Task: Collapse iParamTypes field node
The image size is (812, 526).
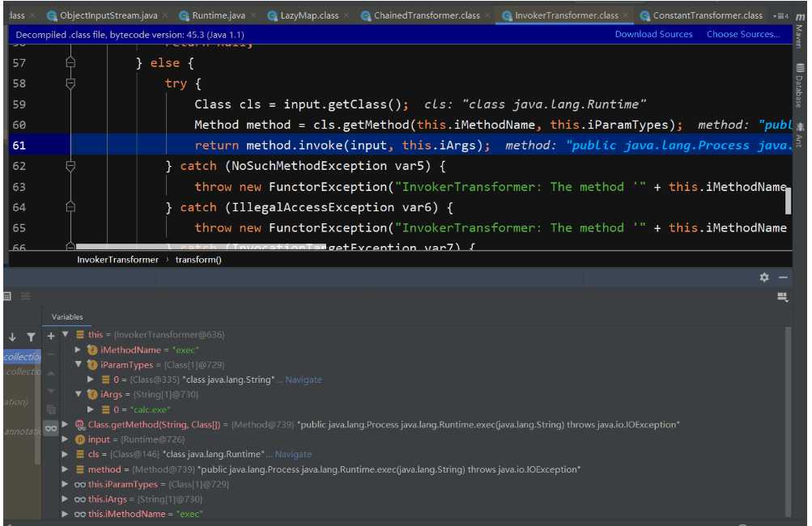Action: tap(79, 364)
